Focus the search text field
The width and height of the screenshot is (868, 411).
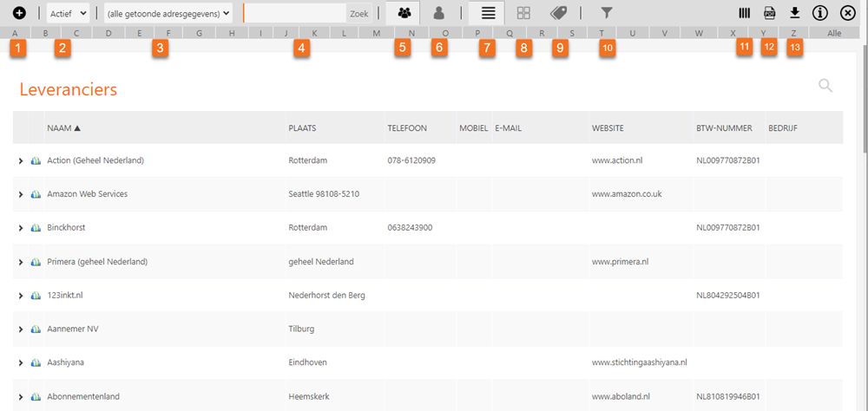coord(295,13)
